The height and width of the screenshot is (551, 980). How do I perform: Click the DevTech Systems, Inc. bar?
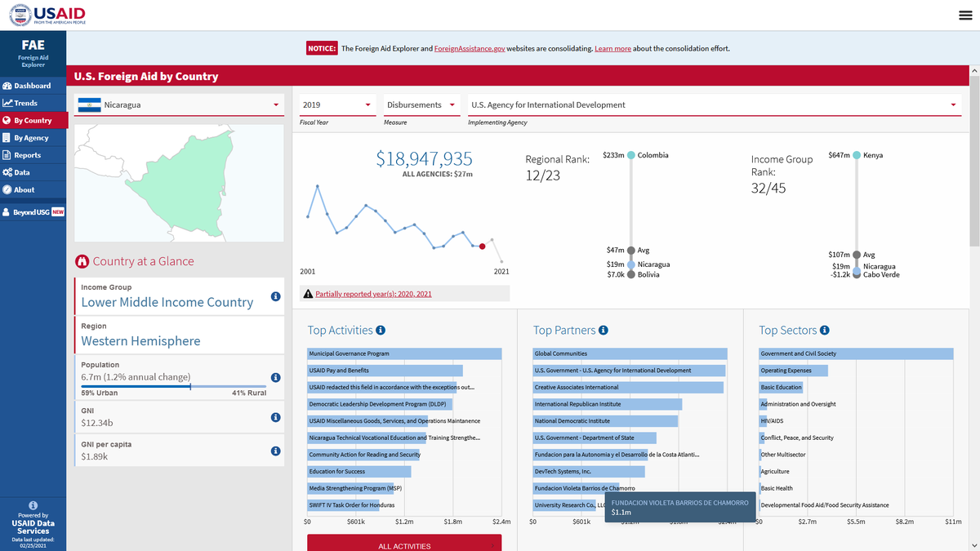[x=589, y=472]
